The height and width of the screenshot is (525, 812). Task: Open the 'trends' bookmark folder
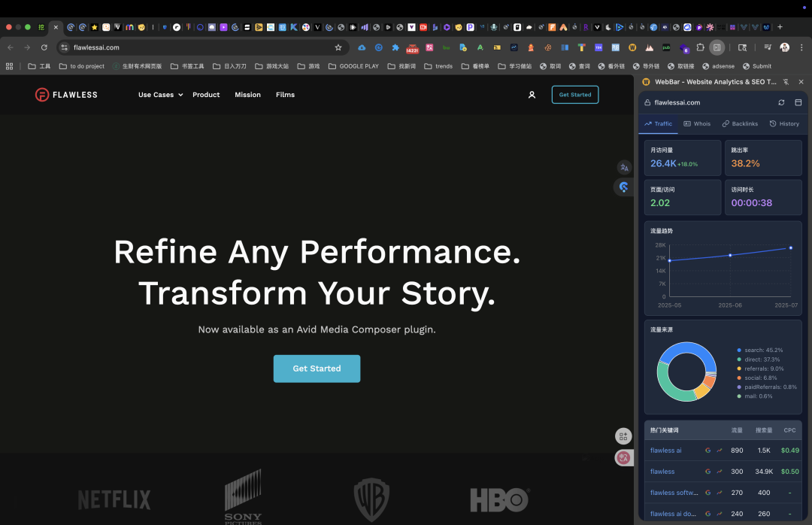(x=438, y=66)
